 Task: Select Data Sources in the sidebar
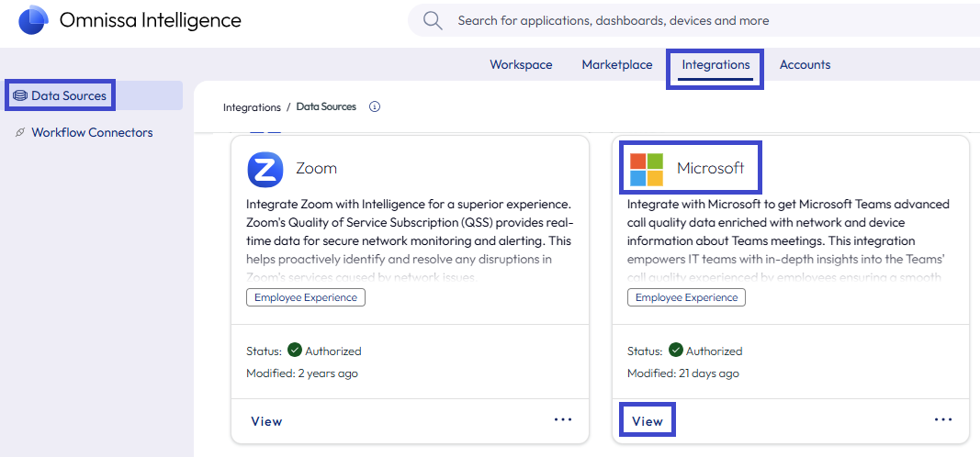[93, 95]
